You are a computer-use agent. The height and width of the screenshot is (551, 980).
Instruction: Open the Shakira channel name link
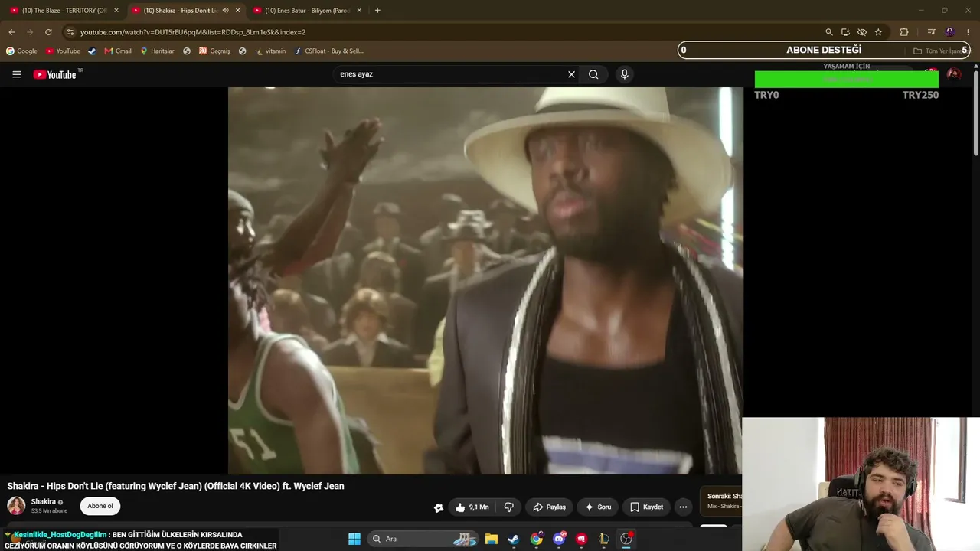[x=43, y=502]
